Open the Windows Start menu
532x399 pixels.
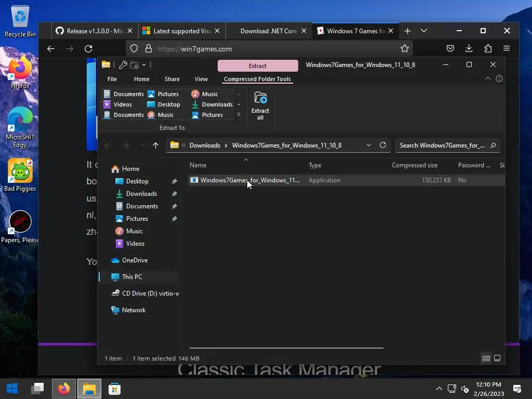(x=12, y=389)
